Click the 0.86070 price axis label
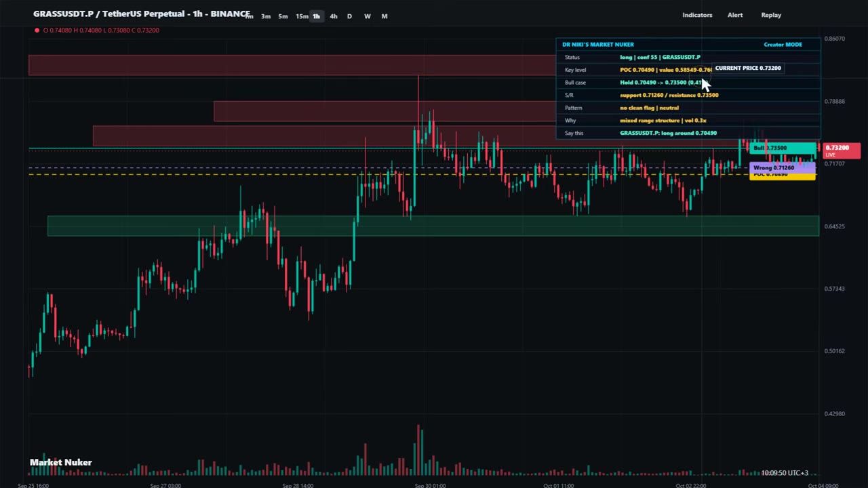 [x=835, y=39]
